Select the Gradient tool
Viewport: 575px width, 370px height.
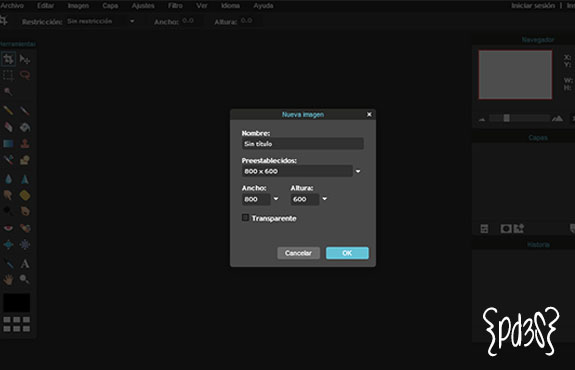[8, 143]
